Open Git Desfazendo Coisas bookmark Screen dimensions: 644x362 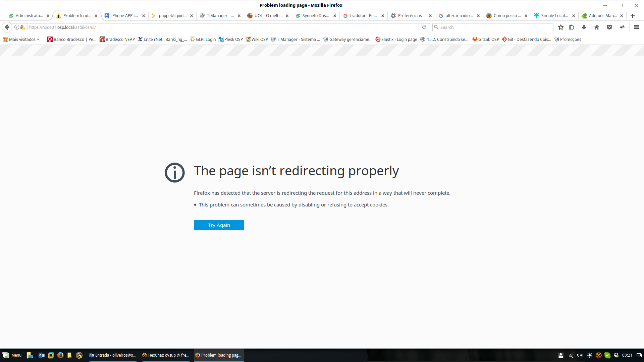[x=527, y=39]
